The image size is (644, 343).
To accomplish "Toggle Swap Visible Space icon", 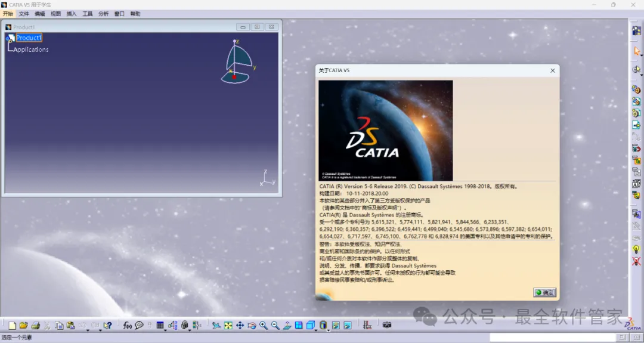I will [x=348, y=325].
